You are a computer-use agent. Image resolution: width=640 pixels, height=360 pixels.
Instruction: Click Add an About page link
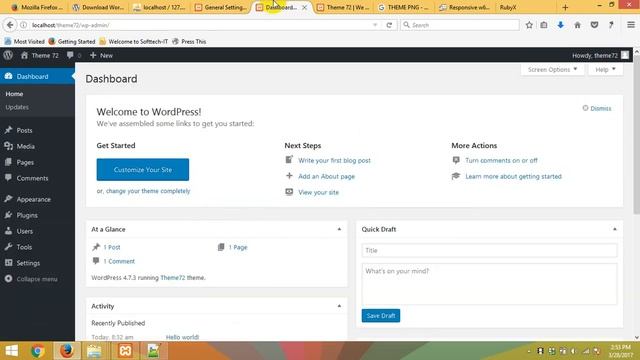(x=326, y=176)
